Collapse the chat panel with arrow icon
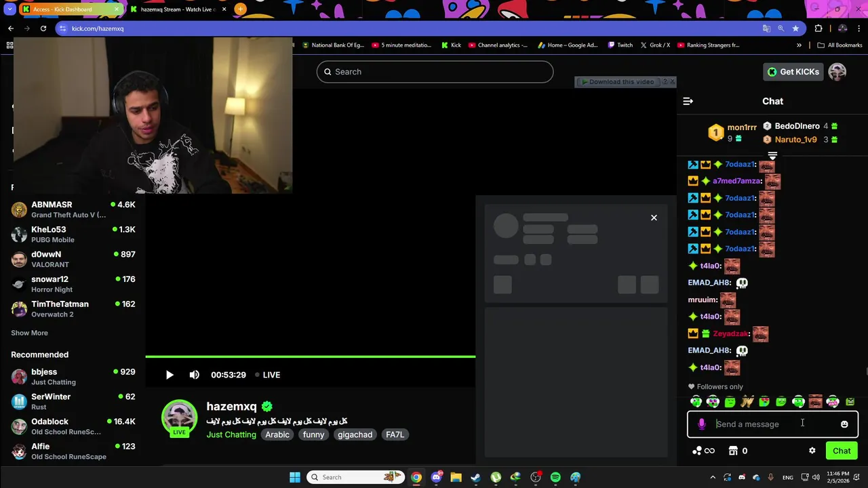This screenshot has height=488, width=868. click(x=688, y=101)
